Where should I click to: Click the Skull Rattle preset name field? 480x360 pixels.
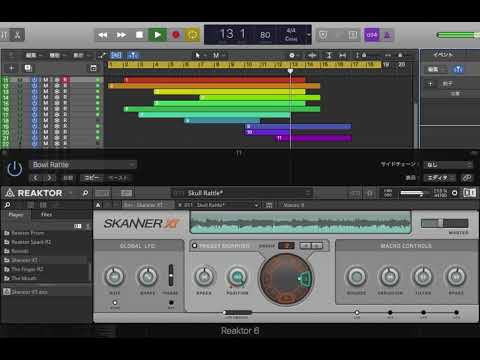tap(241, 193)
